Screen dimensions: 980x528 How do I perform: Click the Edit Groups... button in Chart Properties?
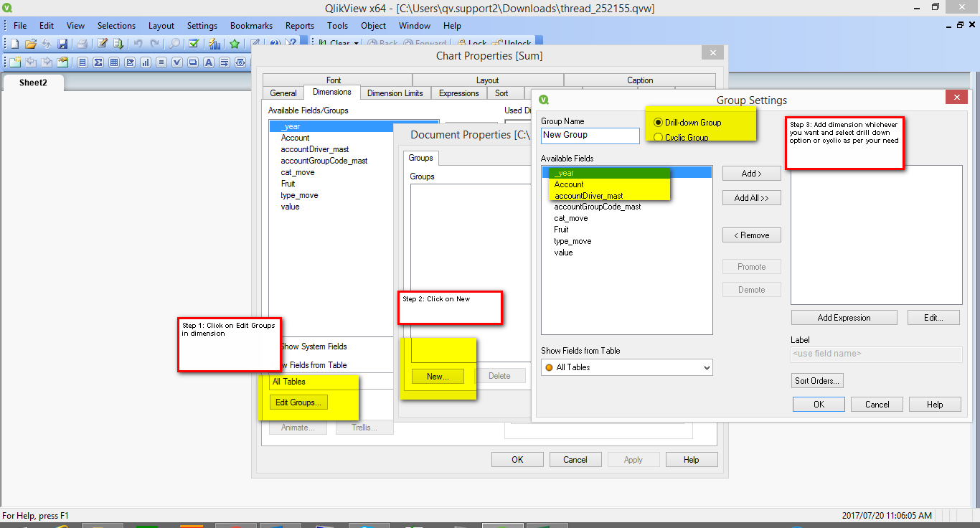[298, 402]
